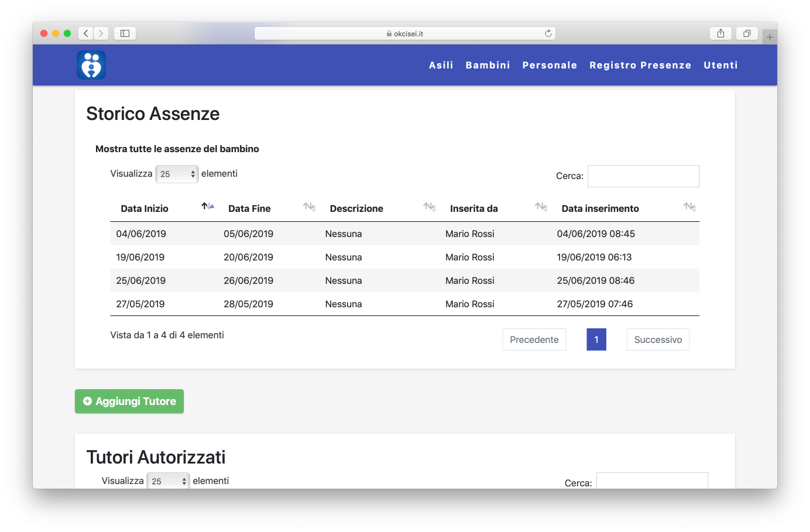Sort by Data inserimento arrows

point(689,207)
